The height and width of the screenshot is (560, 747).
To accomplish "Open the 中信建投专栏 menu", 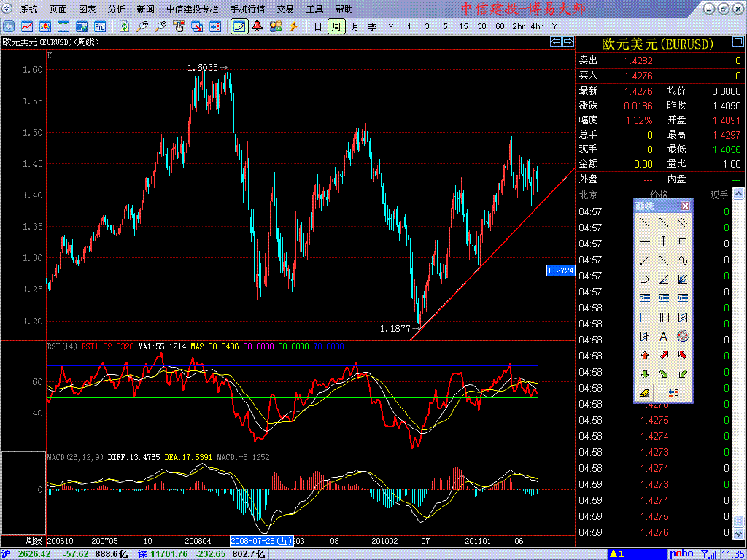I will tap(193, 9).
